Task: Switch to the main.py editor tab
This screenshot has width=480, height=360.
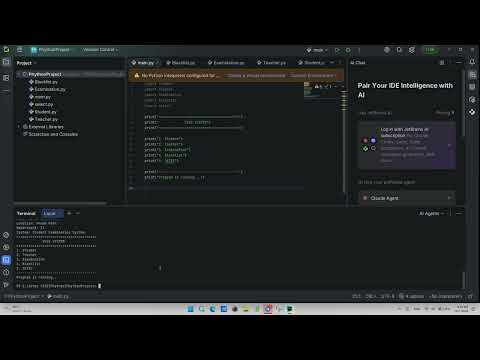Action: coord(145,63)
